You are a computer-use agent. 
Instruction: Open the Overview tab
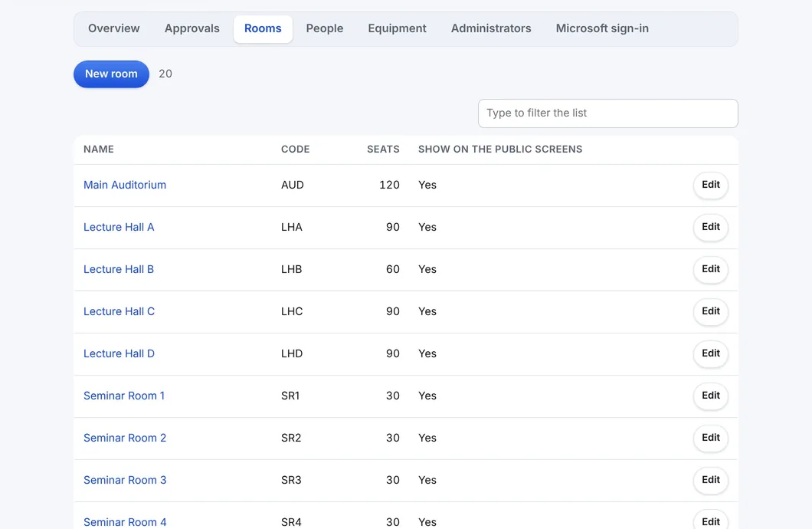click(x=114, y=28)
